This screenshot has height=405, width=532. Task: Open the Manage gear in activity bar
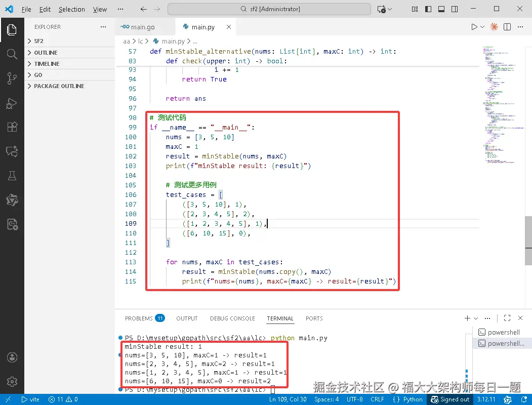pos(12,382)
